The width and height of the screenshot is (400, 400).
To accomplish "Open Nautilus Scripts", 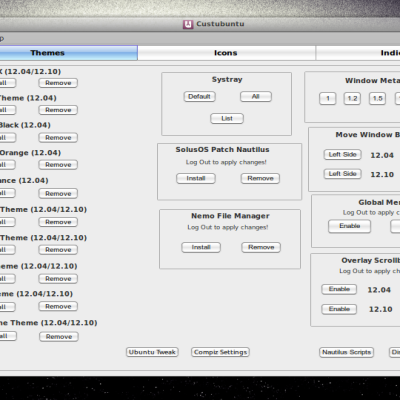I will [347, 352].
